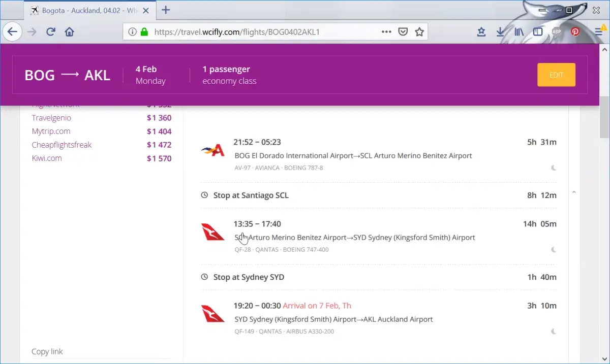Click night flight moon icon for QF-149
Image resolution: width=610 pixels, height=364 pixels.
[554, 331]
